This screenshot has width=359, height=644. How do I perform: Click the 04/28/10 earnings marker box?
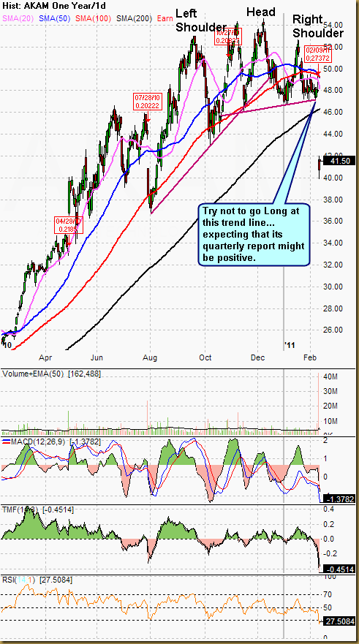[69, 224]
